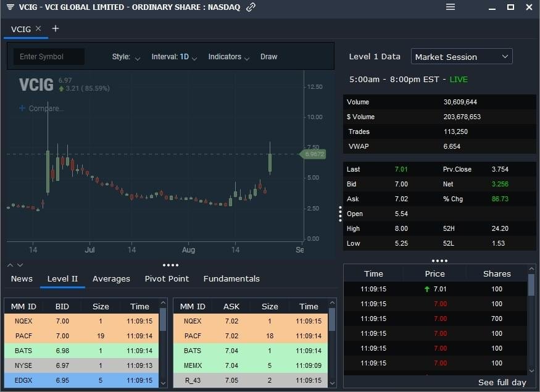Viewport: 540px width, 392px height.
Task: Click the Enter Symbol input field
Action: point(49,57)
